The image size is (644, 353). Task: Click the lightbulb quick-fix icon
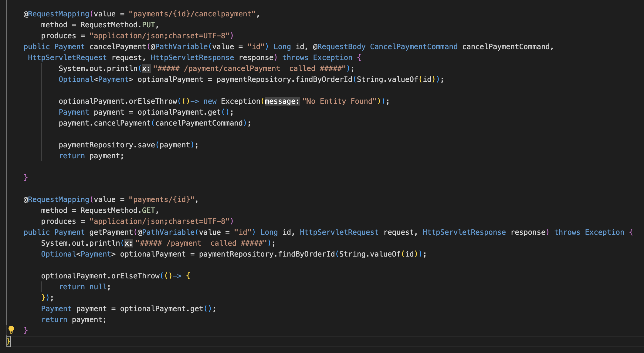pyautogui.click(x=11, y=330)
